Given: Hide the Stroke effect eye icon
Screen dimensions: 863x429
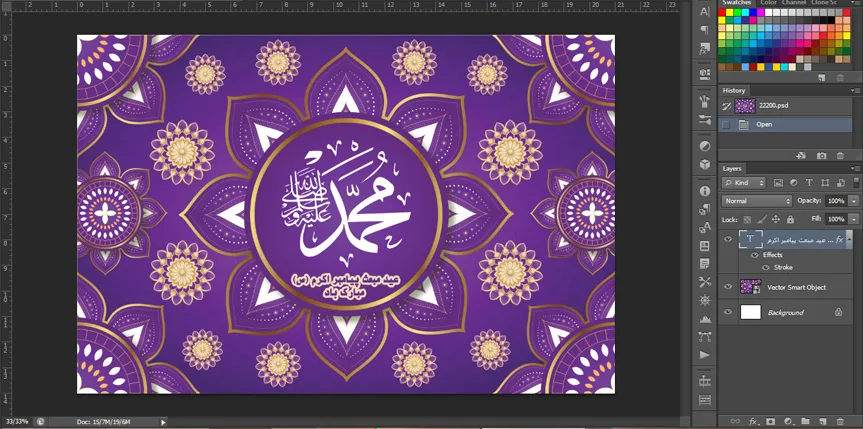Looking at the screenshot, I should pyautogui.click(x=766, y=267).
